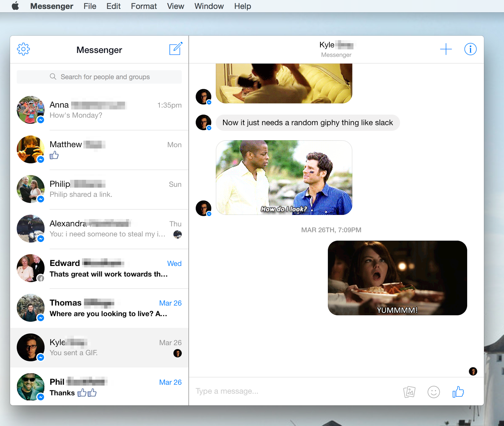The height and width of the screenshot is (426, 504).
Task: Click the 'Messenger' sidebar title
Action: pos(99,50)
